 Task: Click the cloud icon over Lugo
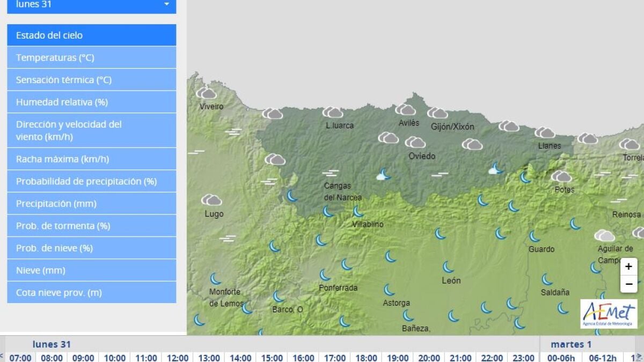[x=211, y=200]
